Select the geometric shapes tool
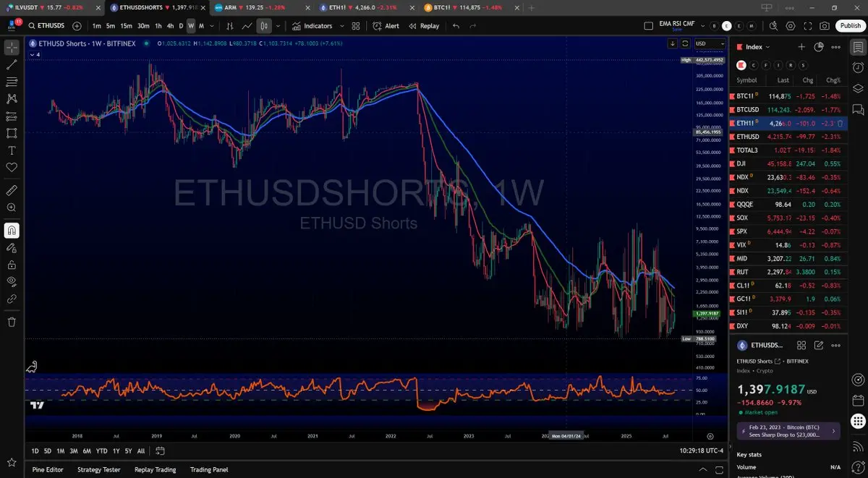 point(12,133)
